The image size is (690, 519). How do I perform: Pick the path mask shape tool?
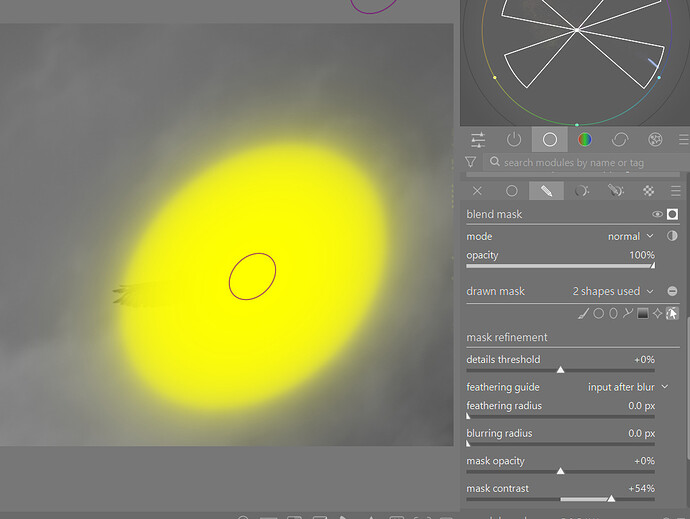628,313
